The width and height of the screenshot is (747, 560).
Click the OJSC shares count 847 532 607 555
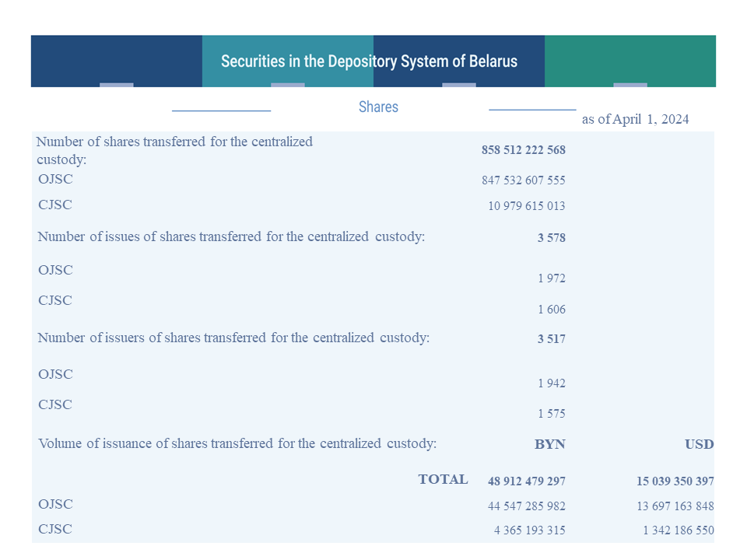click(x=523, y=180)
